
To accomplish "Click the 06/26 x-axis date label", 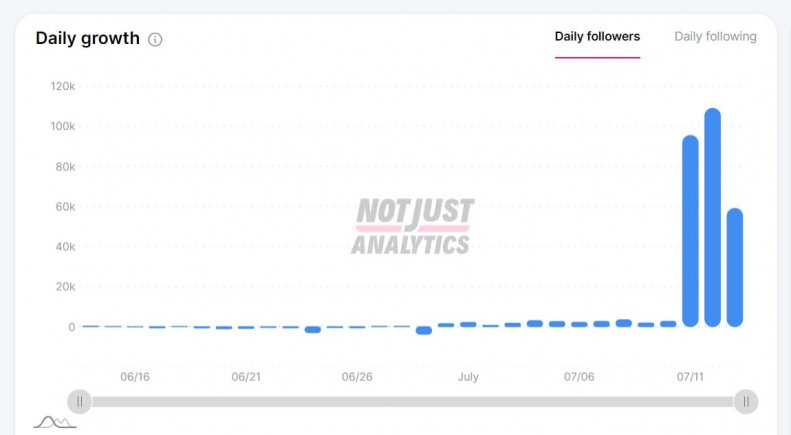I will (357, 377).
